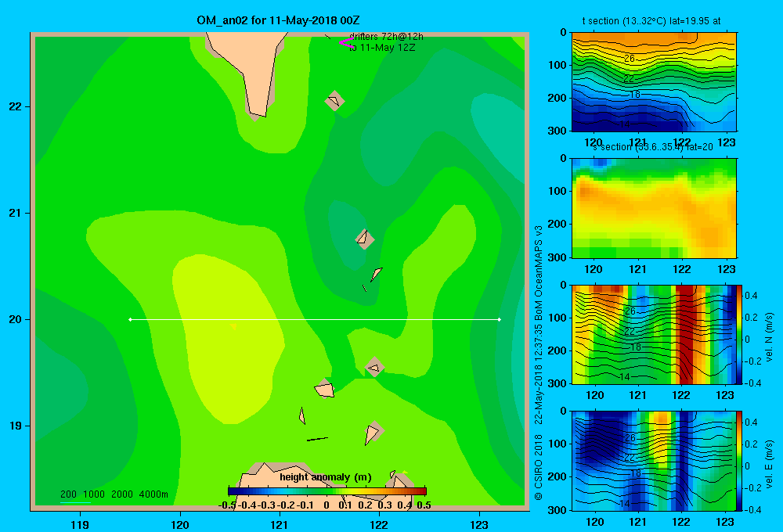Click longitude label '119' on the main map axis
This screenshot has width=783, height=532.
(x=80, y=524)
